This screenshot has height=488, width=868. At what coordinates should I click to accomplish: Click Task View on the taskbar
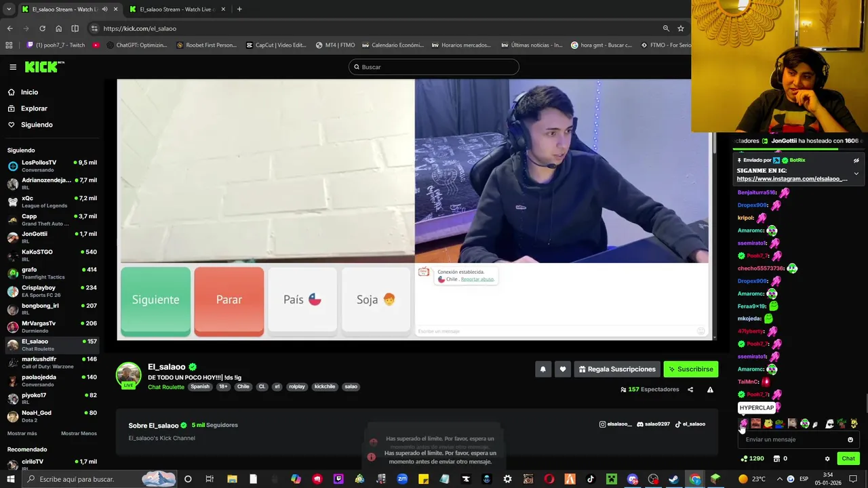[x=210, y=479]
